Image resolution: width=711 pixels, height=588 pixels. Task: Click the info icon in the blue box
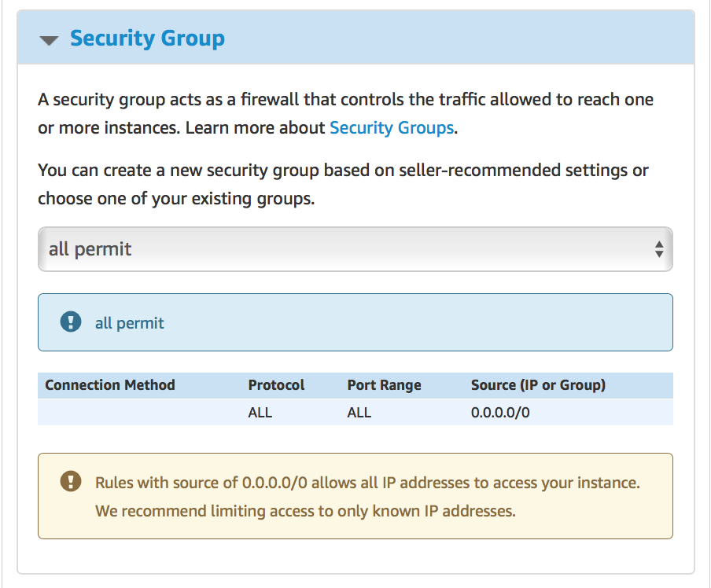71,322
